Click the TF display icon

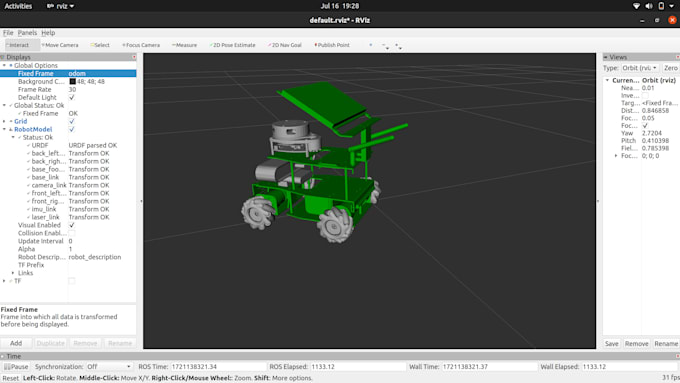tap(11, 281)
